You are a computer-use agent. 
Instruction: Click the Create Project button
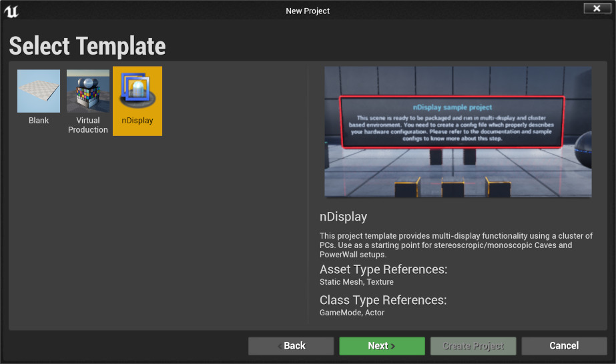click(473, 346)
